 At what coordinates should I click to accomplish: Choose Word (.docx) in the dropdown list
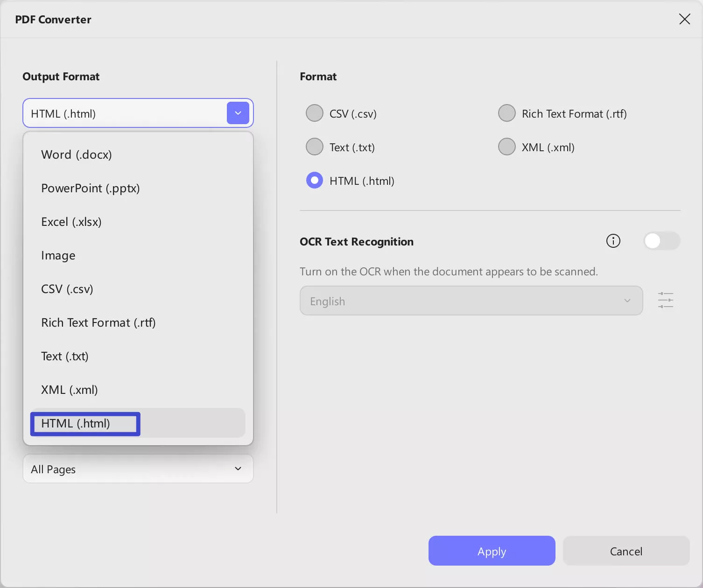coord(77,154)
